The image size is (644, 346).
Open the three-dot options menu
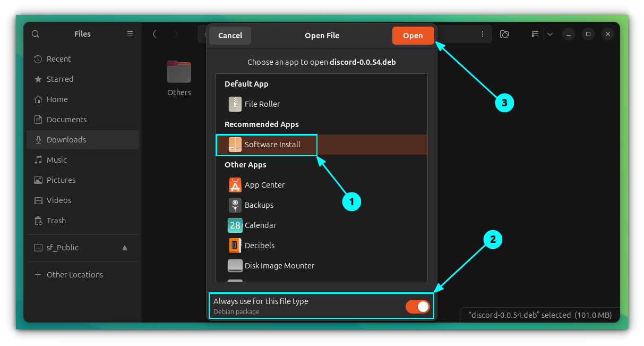[482, 33]
